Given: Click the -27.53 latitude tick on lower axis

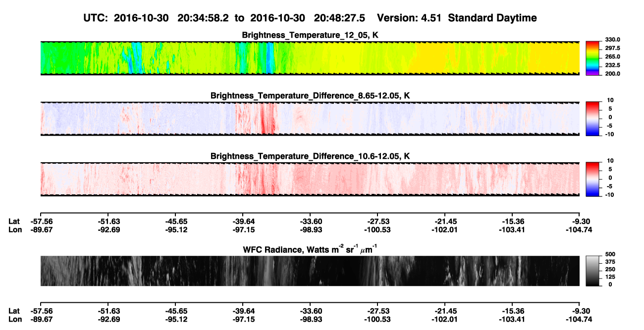Looking at the screenshot, I should [x=377, y=311].
